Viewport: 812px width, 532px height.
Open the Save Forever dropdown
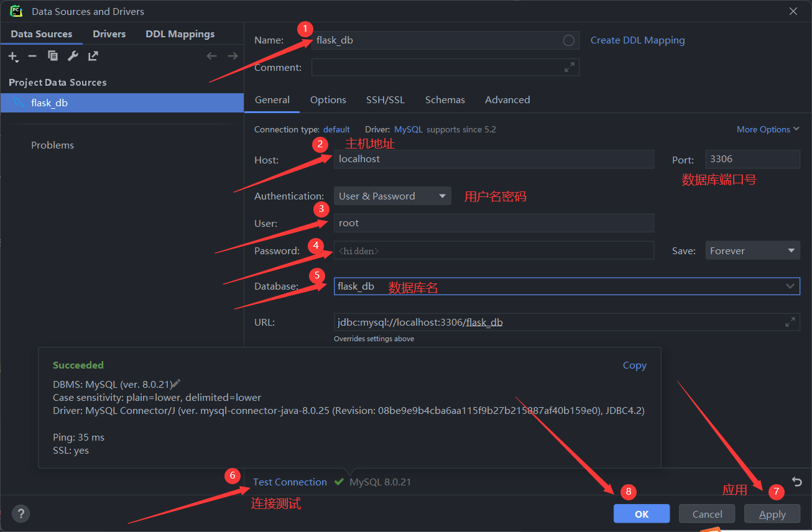pyautogui.click(x=752, y=251)
